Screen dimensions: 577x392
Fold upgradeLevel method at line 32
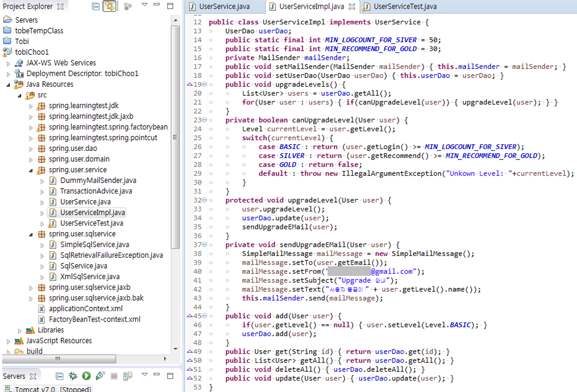click(x=204, y=200)
